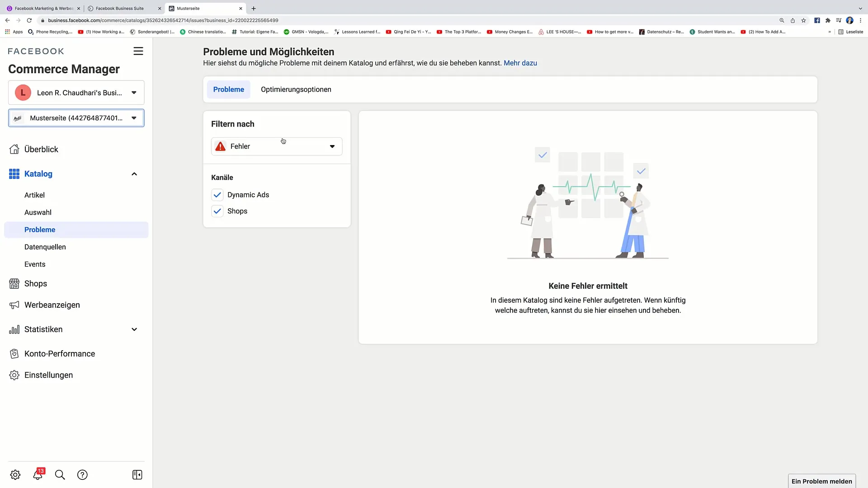Open the Chrome three-dot menu
Image resolution: width=868 pixels, height=488 pixels.
click(860, 20)
